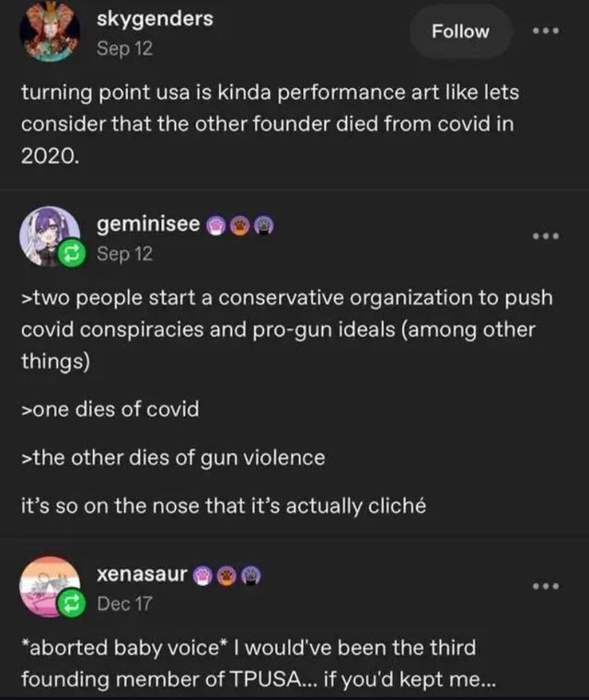
Task: Click orange paw badge next to geminisee
Action: click(240, 225)
